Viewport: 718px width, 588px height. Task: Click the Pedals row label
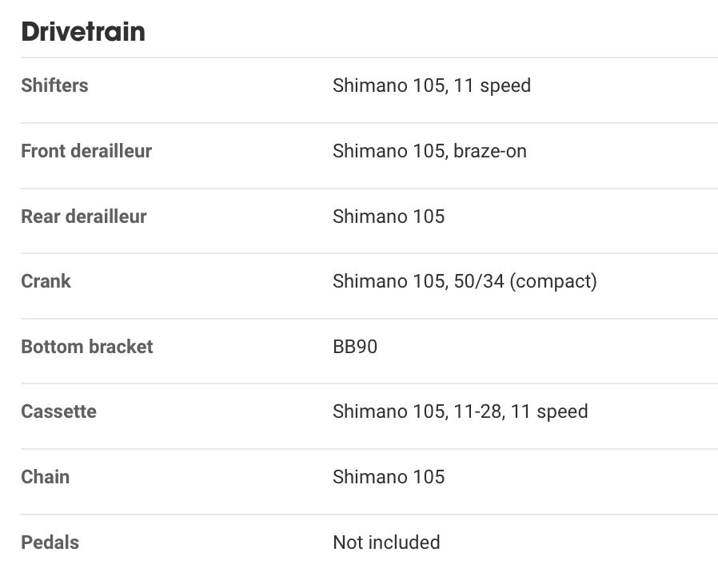point(50,542)
